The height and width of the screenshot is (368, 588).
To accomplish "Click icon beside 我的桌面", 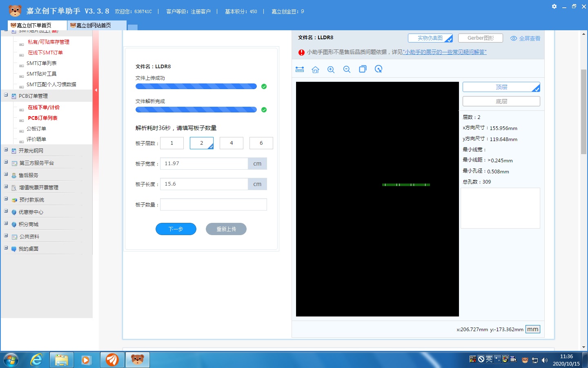I will pyautogui.click(x=14, y=249).
